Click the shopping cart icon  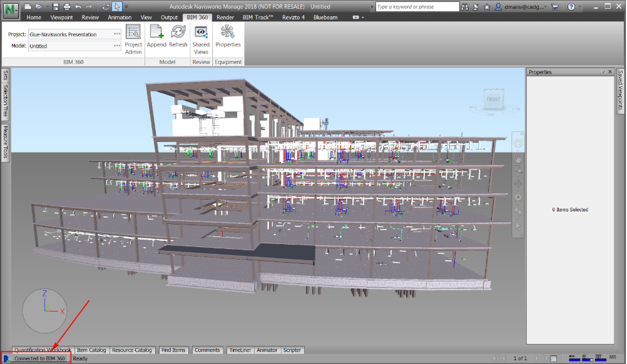click(554, 7)
